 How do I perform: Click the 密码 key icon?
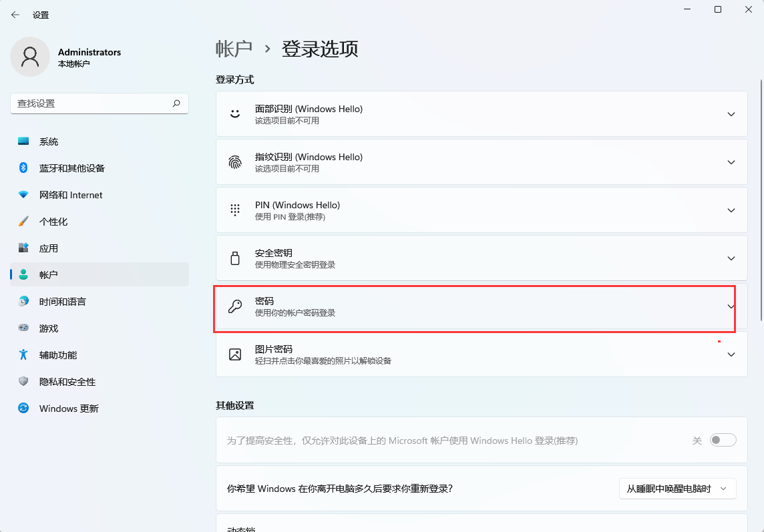tap(234, 306)
